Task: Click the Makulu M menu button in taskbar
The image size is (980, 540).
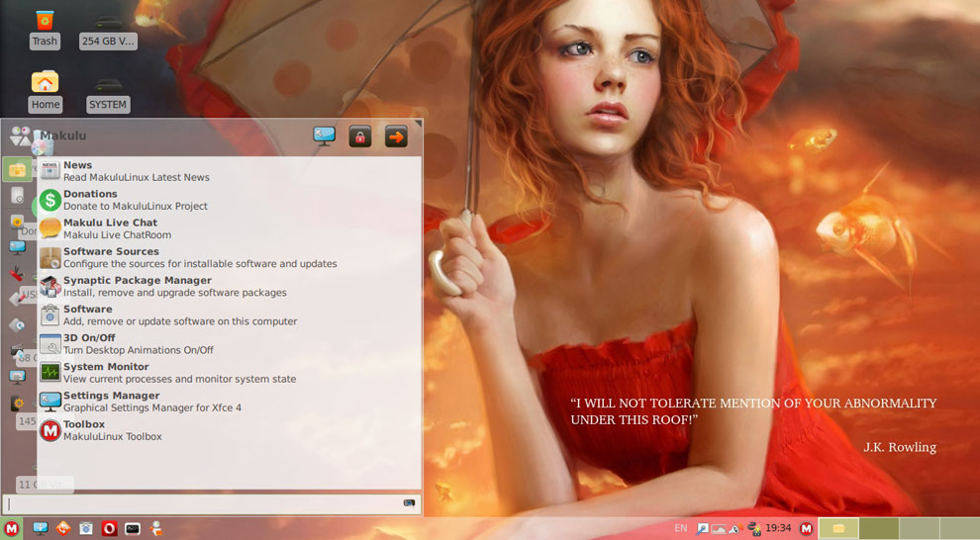Action: (x=11, y=529)
